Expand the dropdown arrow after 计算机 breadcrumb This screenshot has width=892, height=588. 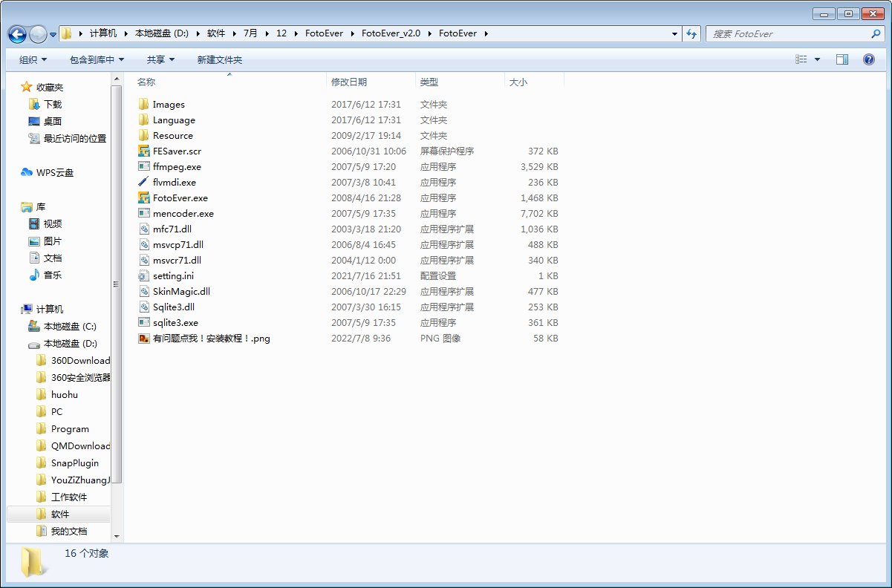126,33
